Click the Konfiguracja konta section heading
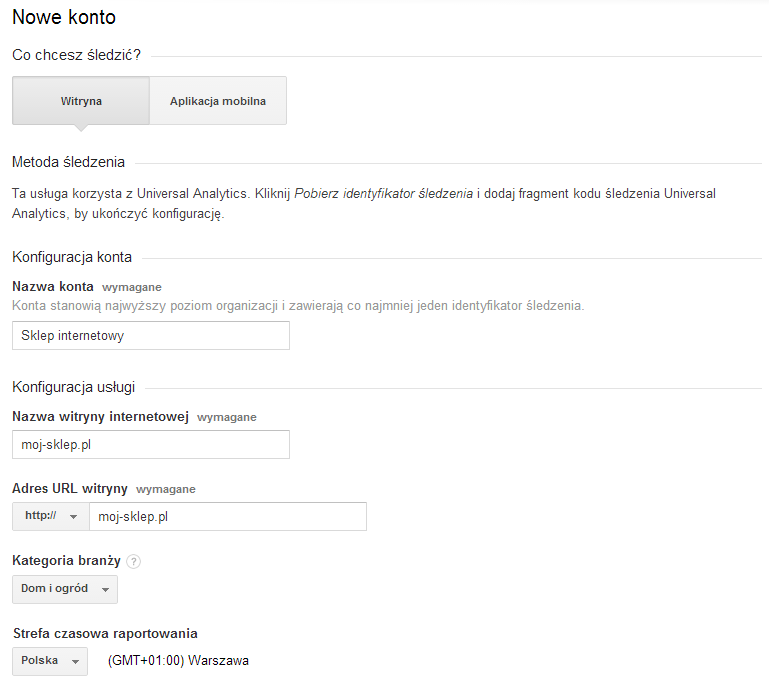The height and width of the screenshot is (690, 769). click(x=72, y=257)
